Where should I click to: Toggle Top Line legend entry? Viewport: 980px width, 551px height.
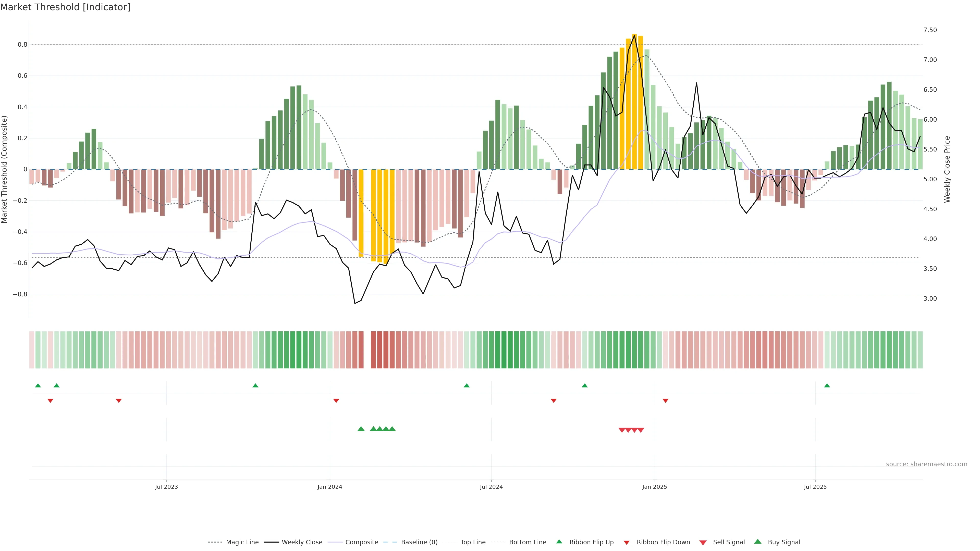tap(473, 542)
